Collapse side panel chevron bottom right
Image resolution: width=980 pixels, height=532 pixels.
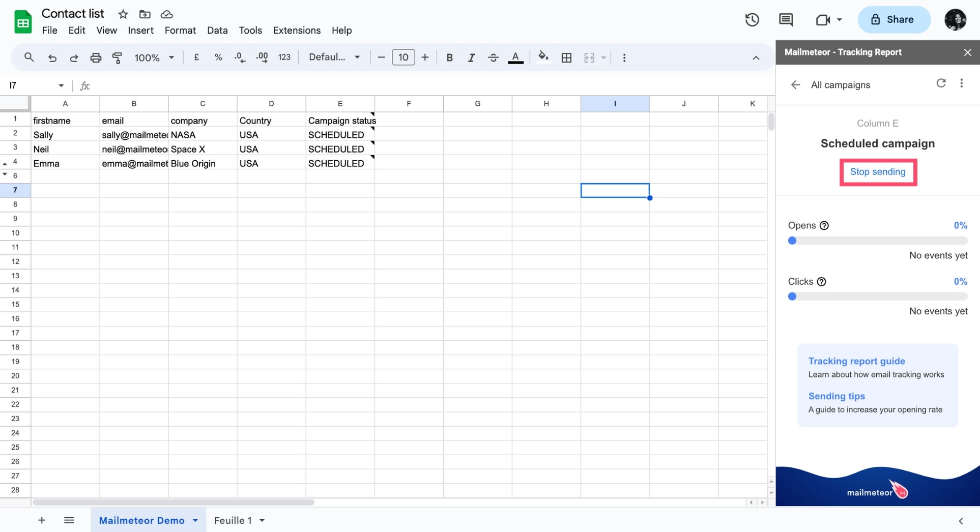[x=961, y=521]
